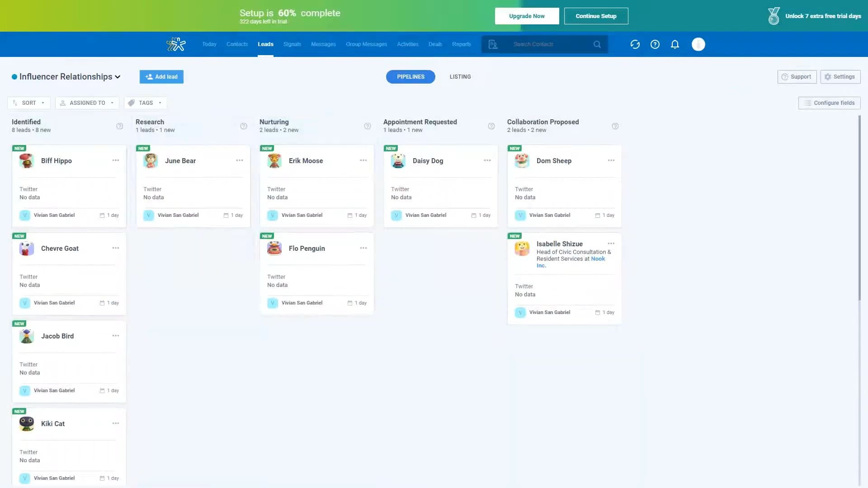Open the Sort dropdown
Screen dimensions: 868x488
pyautogui.click(x=29, y=103)
